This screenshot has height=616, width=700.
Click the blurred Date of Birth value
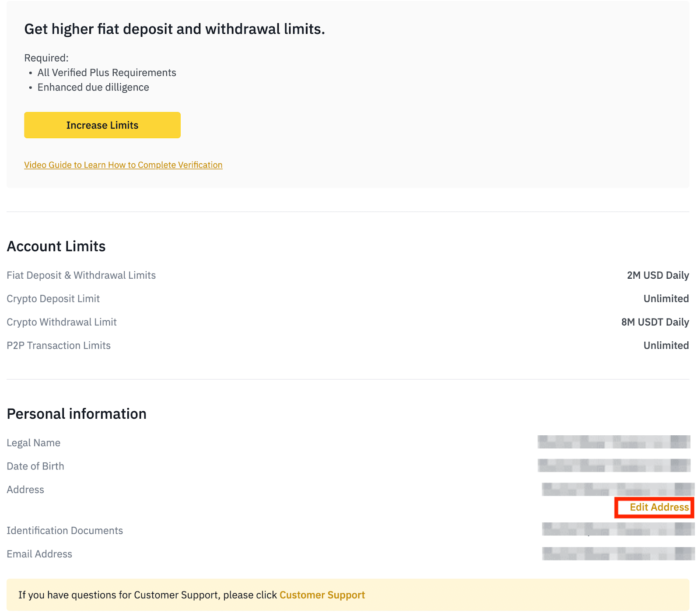point(614,465)
